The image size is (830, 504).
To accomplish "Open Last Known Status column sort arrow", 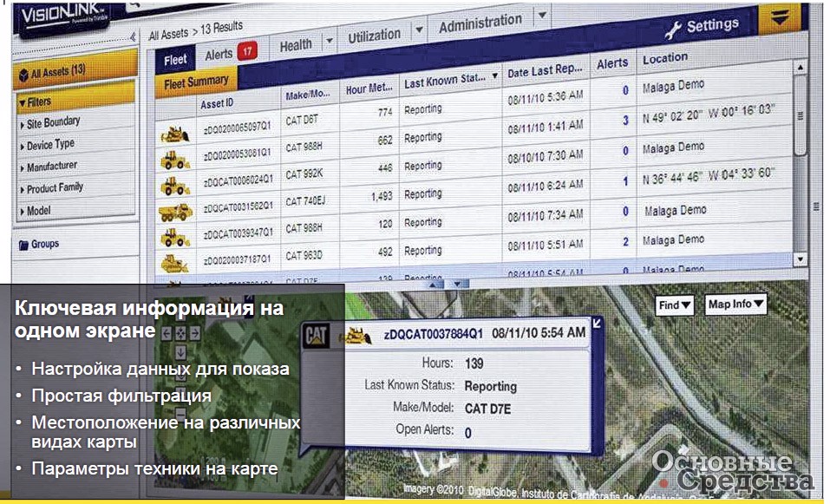I will pos(495,76).
